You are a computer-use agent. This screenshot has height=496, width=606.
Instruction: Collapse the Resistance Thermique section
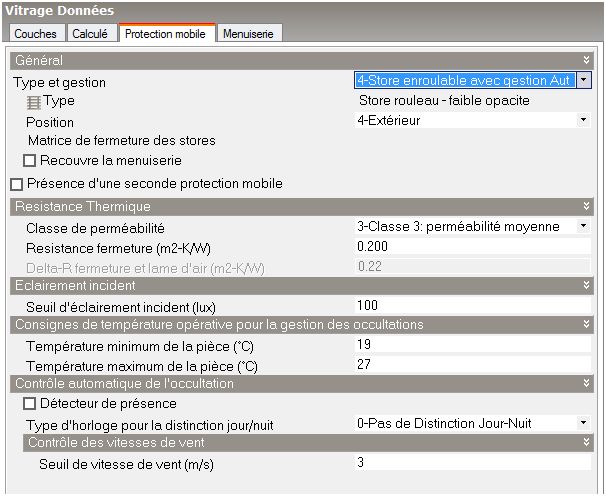pos(587,207)
